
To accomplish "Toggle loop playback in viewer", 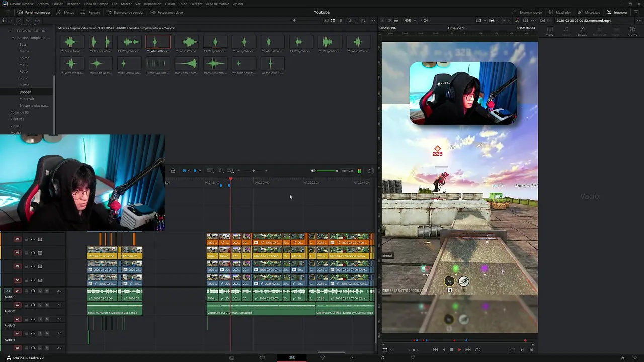I will coord(477,350).
